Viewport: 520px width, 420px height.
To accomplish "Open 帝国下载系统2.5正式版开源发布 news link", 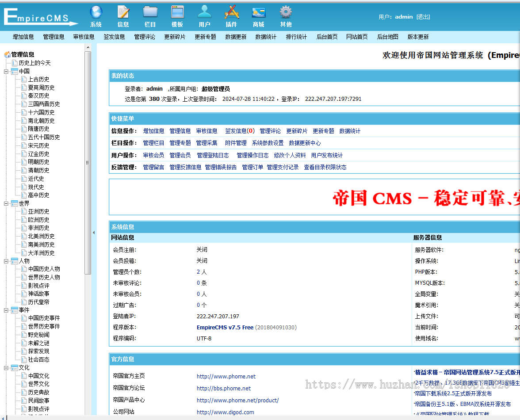I will [453, 393].
